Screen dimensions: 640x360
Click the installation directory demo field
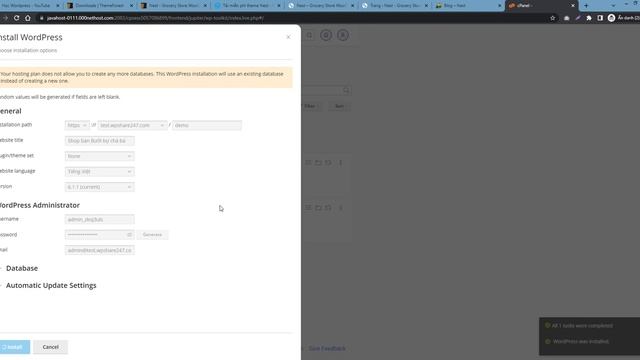tap(207, 125)
